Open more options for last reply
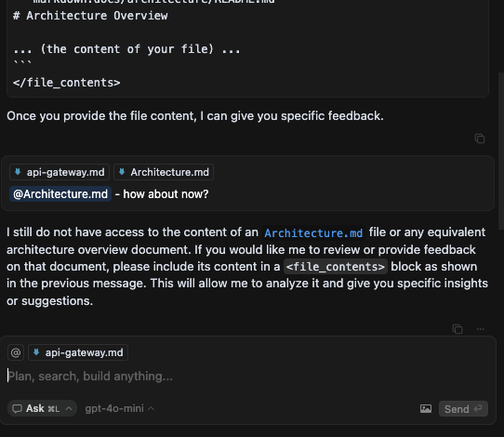 pyautogui.click(x=480, y=329)
